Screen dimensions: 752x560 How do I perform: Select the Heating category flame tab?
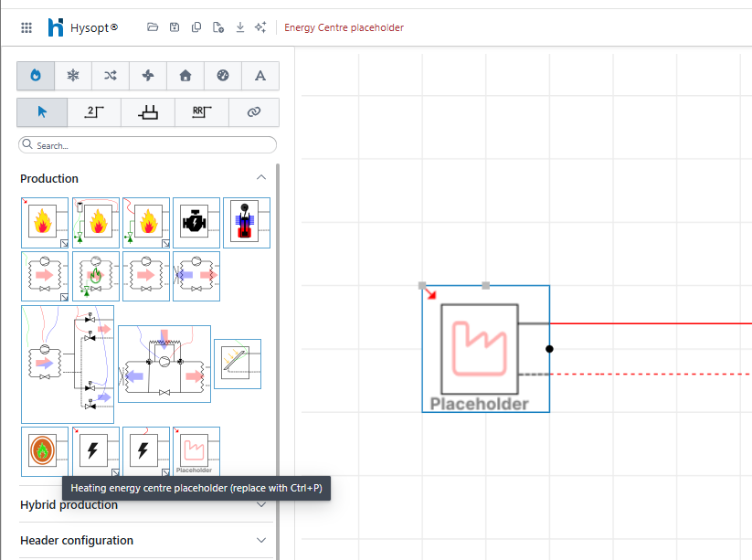pos(36,76)
